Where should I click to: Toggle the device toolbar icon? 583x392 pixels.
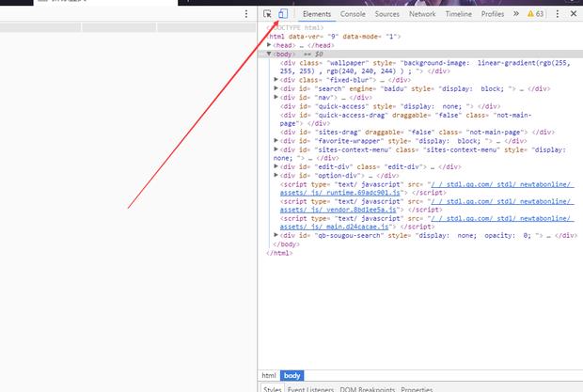pos(282,14)
